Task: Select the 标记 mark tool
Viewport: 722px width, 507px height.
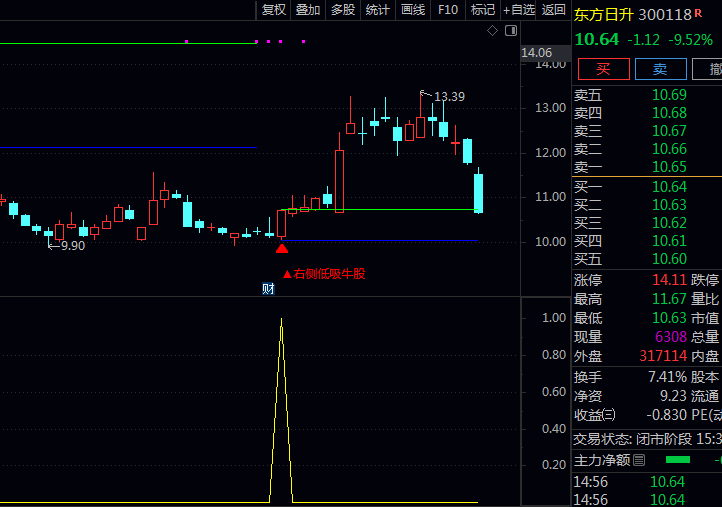Action: tap(483, 10)
